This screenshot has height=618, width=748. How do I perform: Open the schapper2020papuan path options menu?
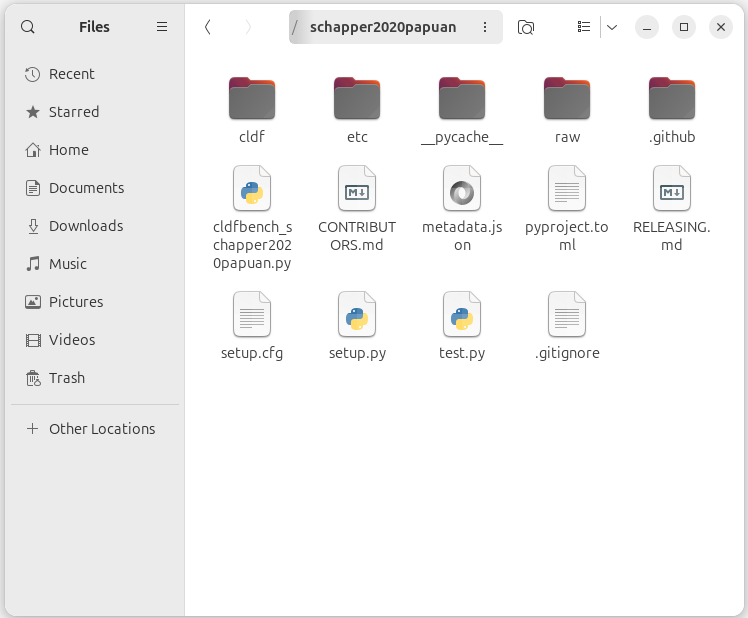coord(485,27)
